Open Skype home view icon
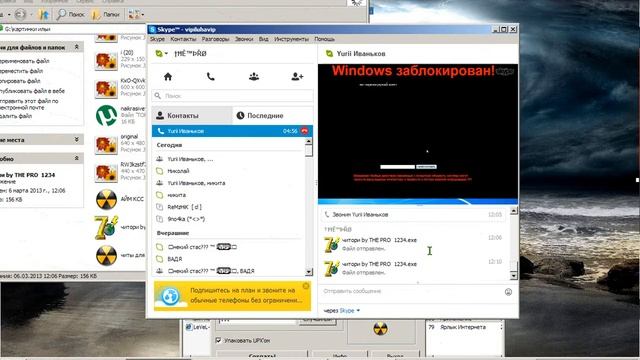Image resolution: width=640 pixels, height=360 pixels. (168, 77)
